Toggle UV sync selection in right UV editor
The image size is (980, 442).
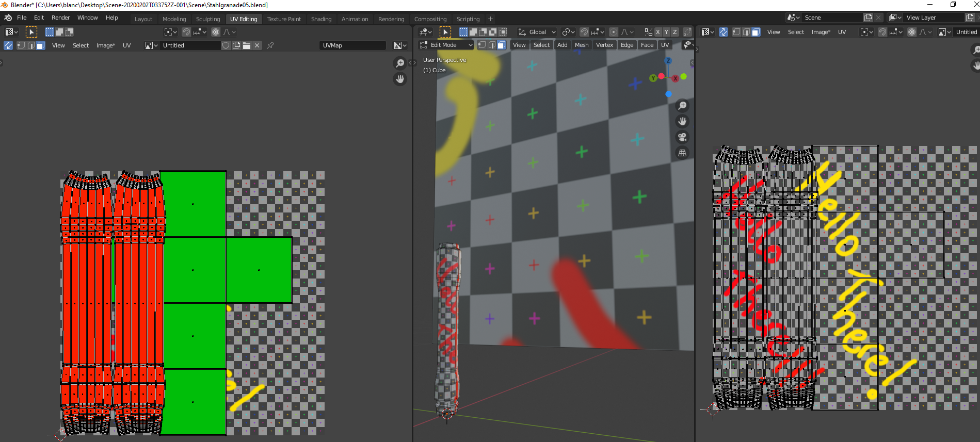[724, 32]
